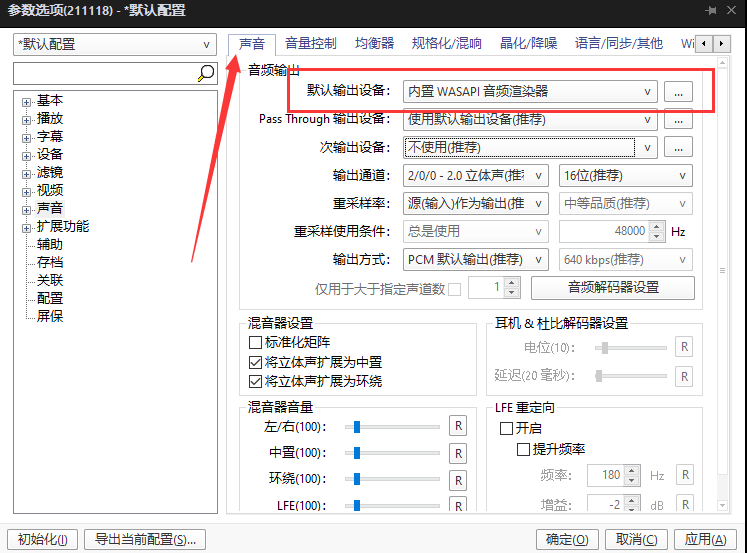This screenshot has height=553, width=747.
Task: Open 输出通道 2.0 立体声 dropdown
Action: [x=475, y=176]
